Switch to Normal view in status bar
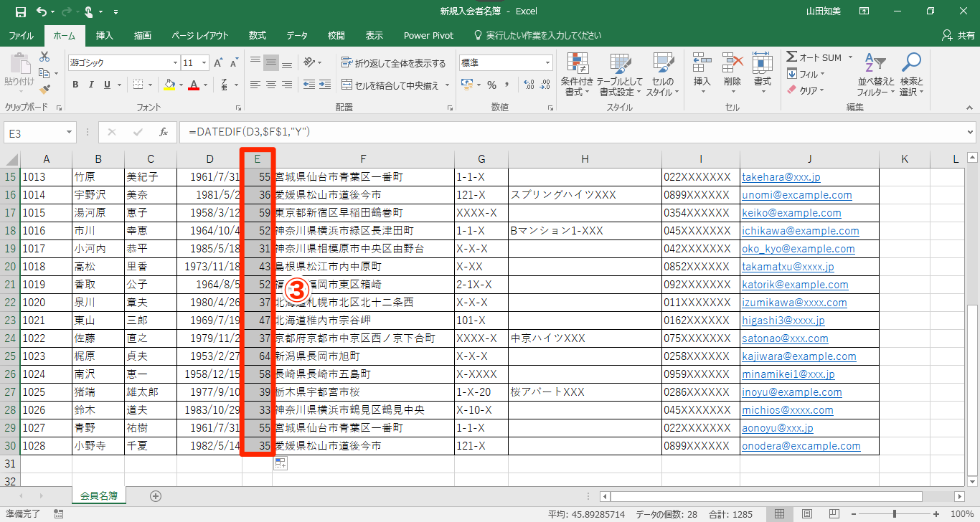 click(780, 514)
